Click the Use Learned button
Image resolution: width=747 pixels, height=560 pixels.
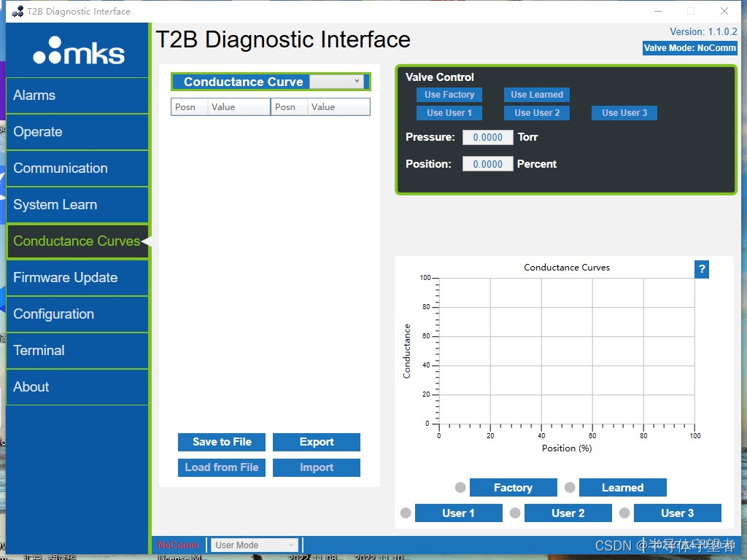coord(537,95)
